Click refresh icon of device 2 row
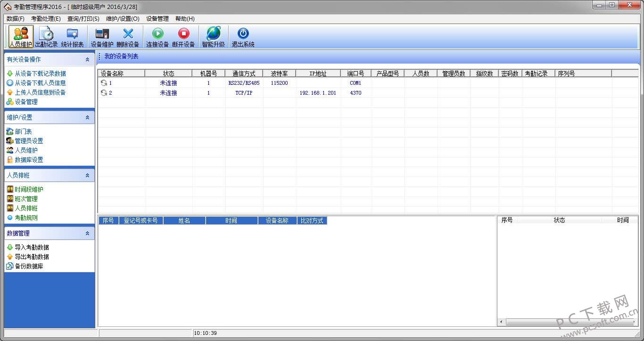 point(104,93)
